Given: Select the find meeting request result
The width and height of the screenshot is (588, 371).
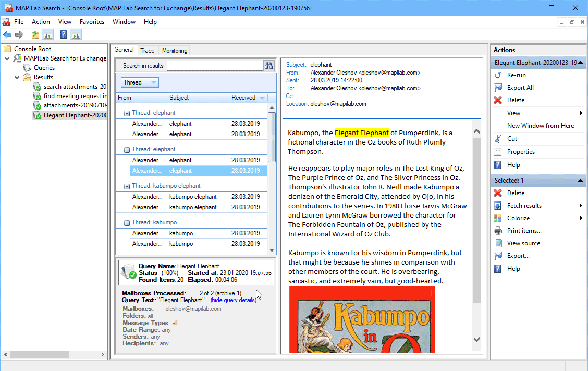Looking at the screenshot, I should pos(75,96).
